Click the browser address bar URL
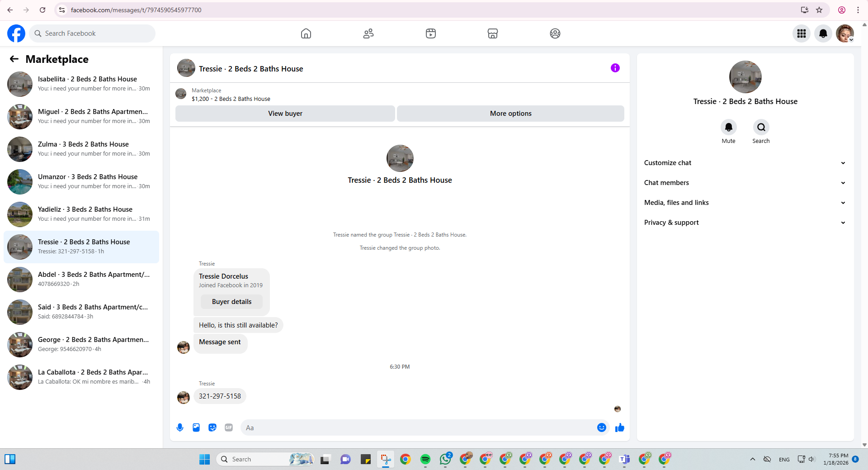This screenshot has width=868, height=470. pyautogui.click(x=136, y=10)
